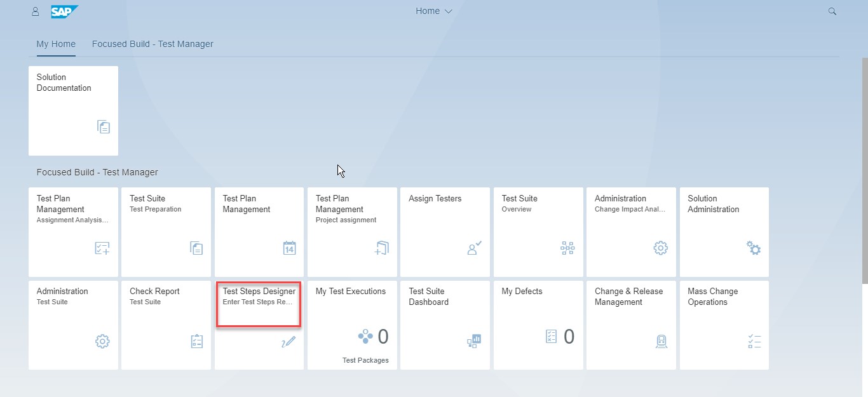Click the SAP logo
This screenshot has width=868, height=397.
point(65,11)
